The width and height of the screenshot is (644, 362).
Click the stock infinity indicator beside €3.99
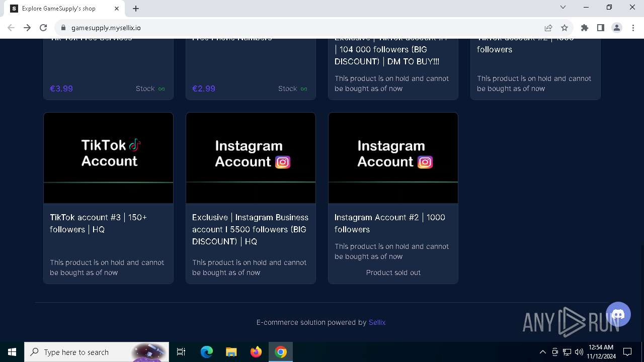tap(162, 89)
